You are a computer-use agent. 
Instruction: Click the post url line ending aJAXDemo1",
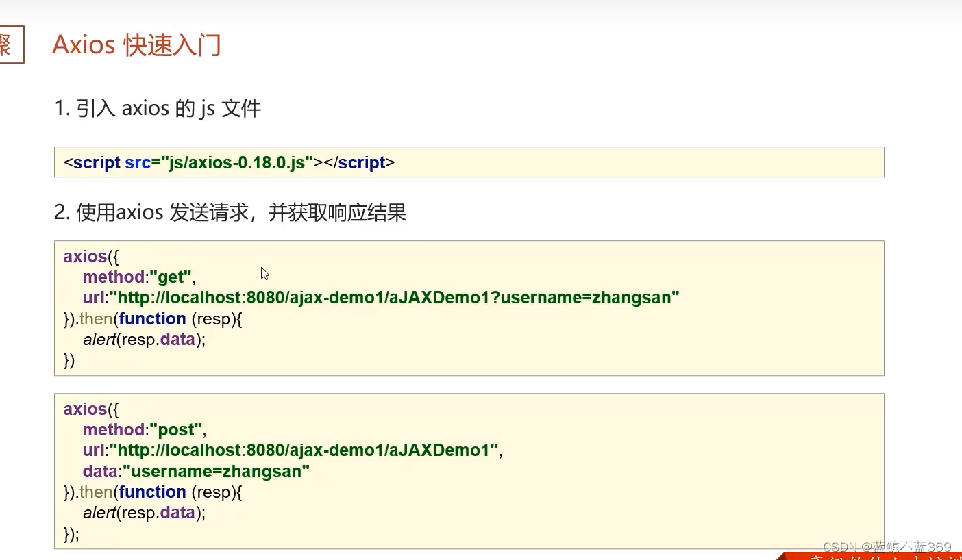pos(293,450)
